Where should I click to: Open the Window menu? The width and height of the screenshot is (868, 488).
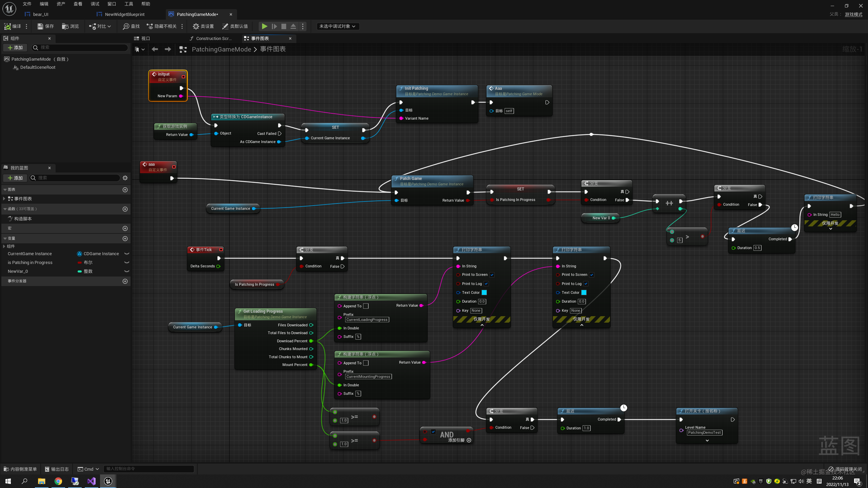coord(112,4)
